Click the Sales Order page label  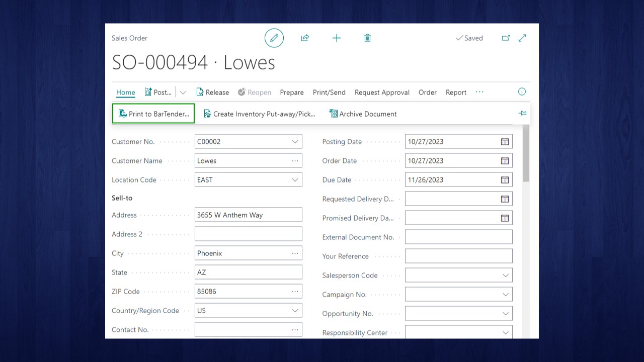point(129,38)
